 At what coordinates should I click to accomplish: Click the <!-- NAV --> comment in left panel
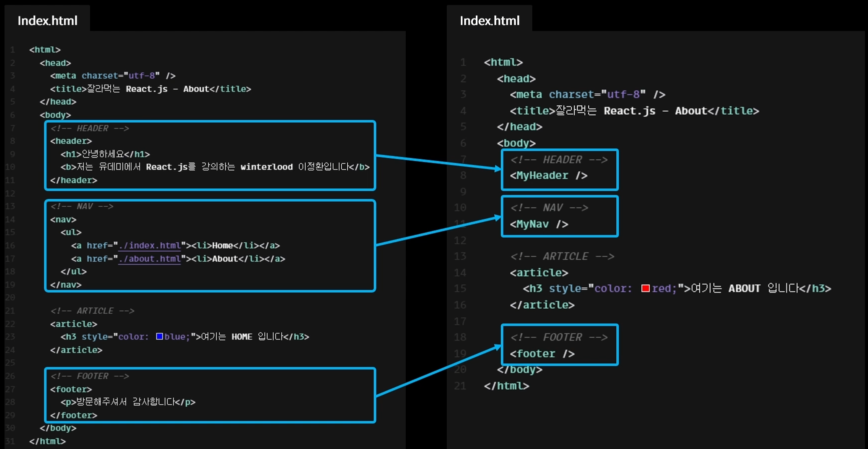pyautogui.click(x=82, y=206)
